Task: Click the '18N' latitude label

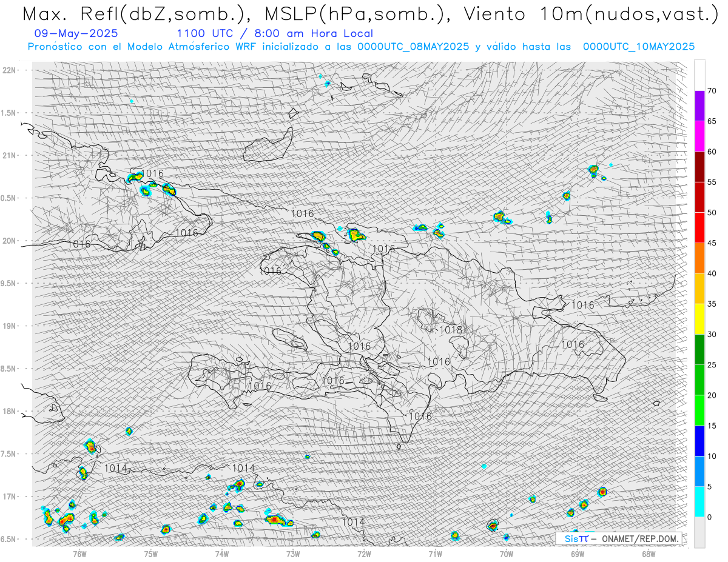Action: click(x=9, y=412)
